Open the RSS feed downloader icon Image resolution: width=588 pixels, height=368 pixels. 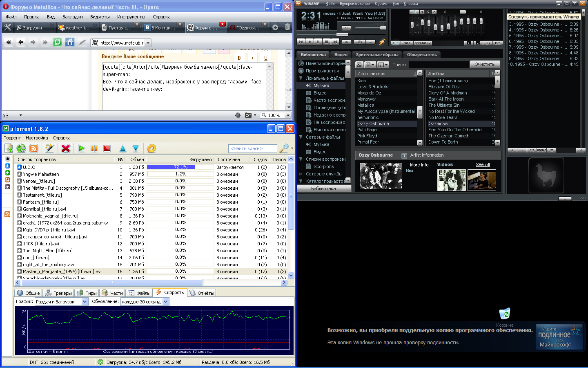tap(34, 148)
